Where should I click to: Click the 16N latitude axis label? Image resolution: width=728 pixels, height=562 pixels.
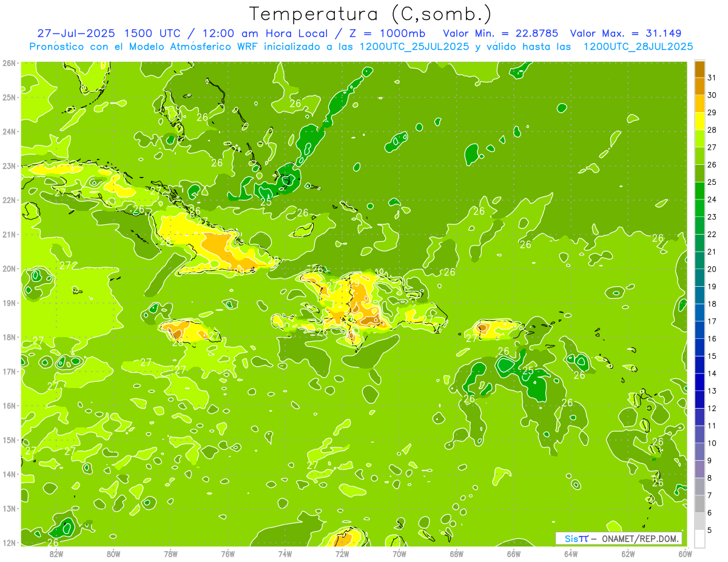tap(9, 406)
